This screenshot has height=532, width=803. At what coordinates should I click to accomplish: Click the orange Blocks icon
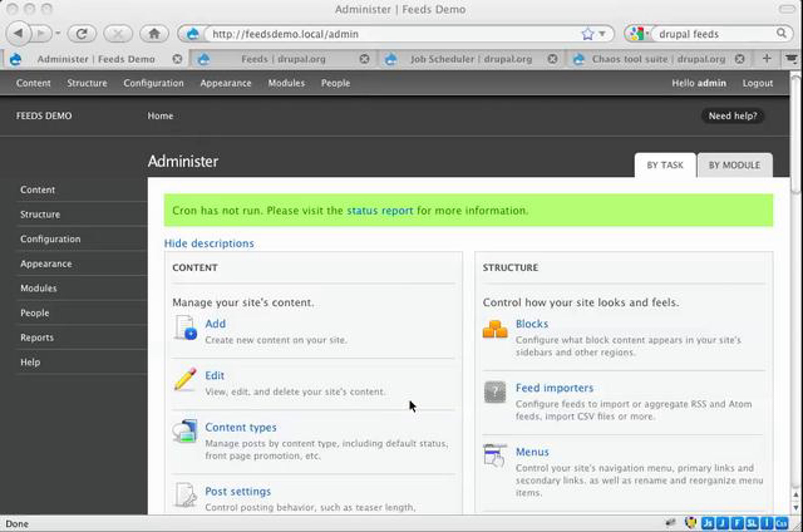point(495,329)
